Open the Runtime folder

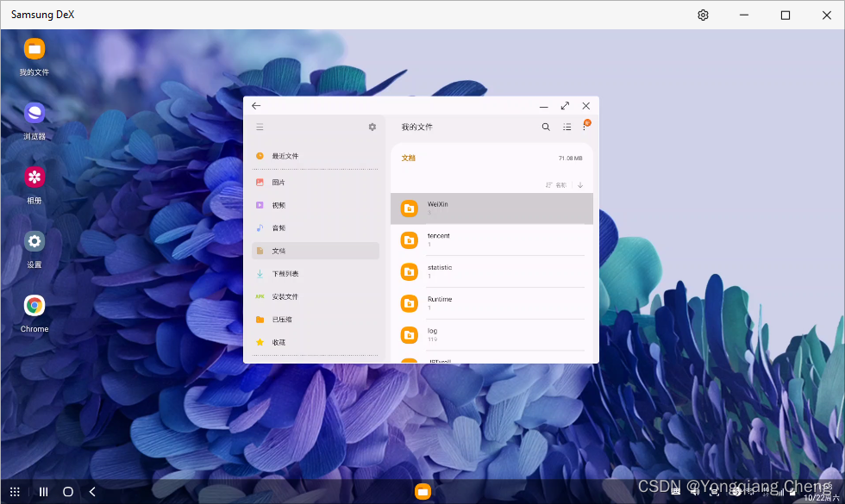(491, 303)
